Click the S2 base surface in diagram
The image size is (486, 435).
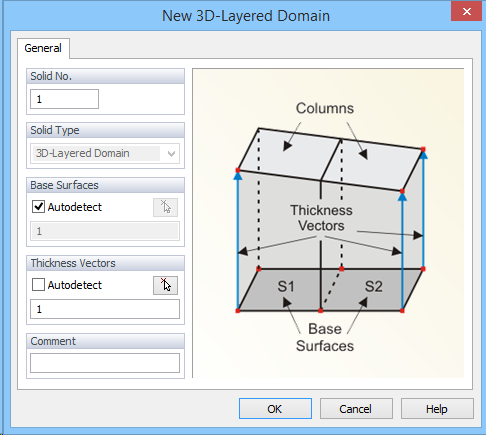[x=373, y=286]
